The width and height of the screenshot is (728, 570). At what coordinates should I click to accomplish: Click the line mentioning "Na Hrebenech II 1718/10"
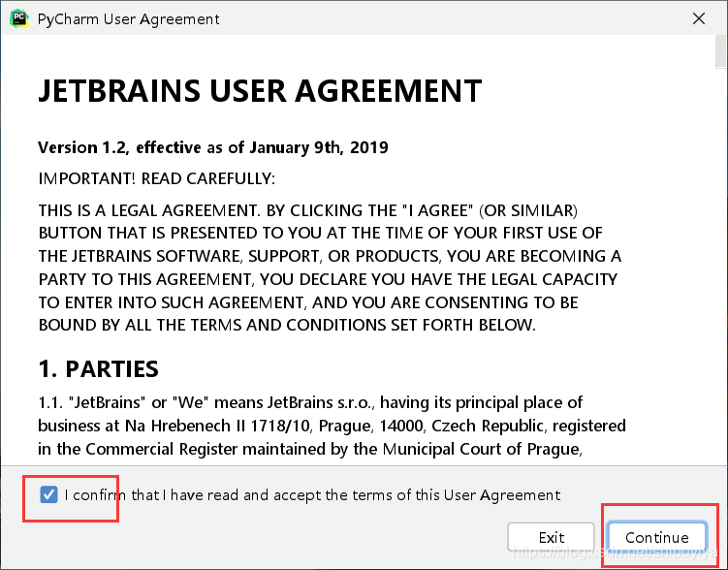tap(332, 426)
